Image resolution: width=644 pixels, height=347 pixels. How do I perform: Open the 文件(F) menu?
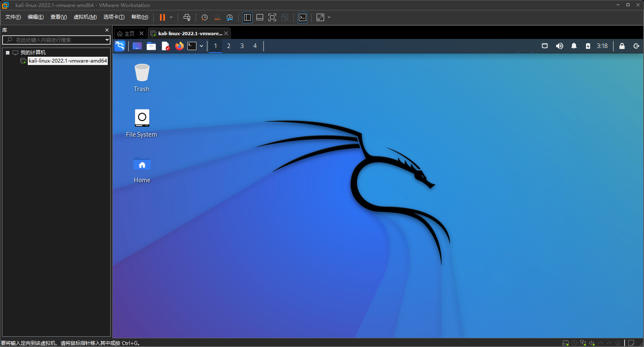click(13, 17)
